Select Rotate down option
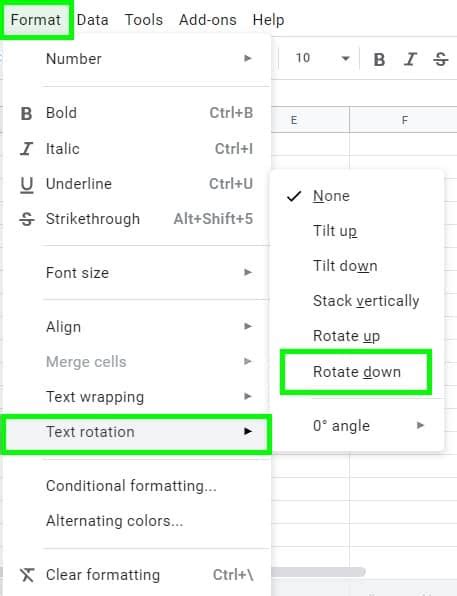This screenshot has height=596, width=457. pyautogui.click(x=356, y=372)
